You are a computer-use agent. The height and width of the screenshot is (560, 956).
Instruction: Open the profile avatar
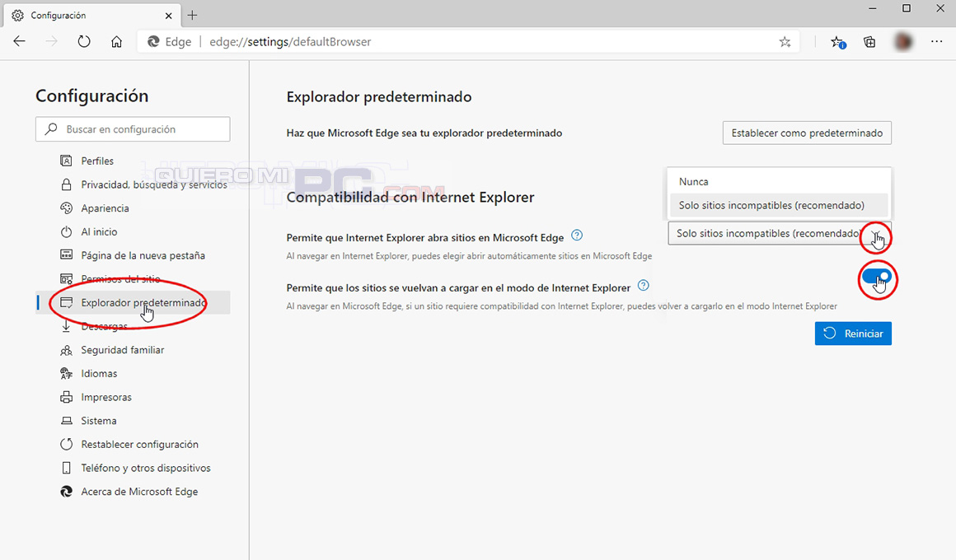[903, 41]
